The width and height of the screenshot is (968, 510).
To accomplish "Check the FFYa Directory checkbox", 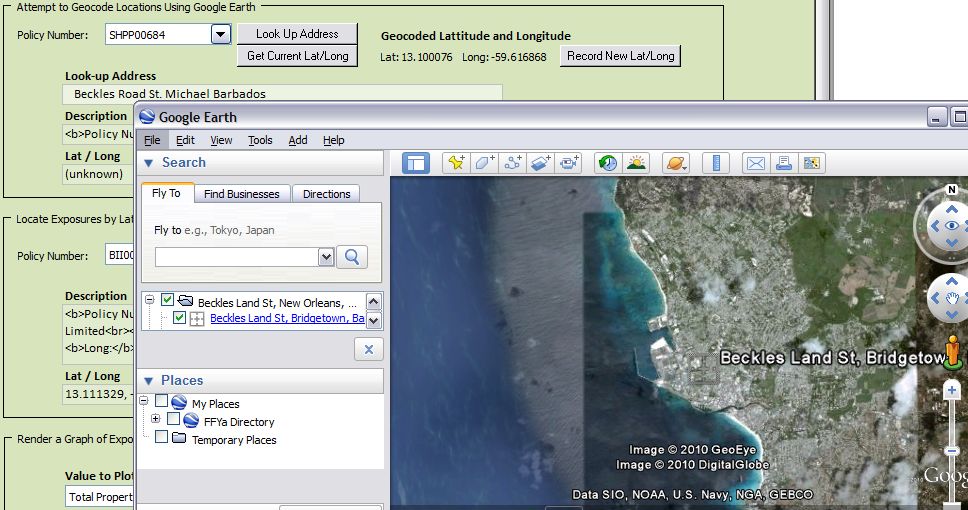I will (x=173, y=419).
